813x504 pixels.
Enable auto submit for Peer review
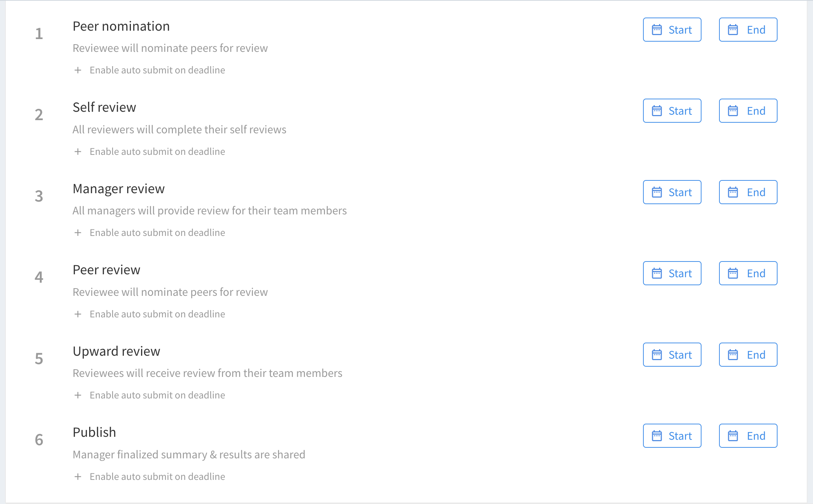point(150,314)
